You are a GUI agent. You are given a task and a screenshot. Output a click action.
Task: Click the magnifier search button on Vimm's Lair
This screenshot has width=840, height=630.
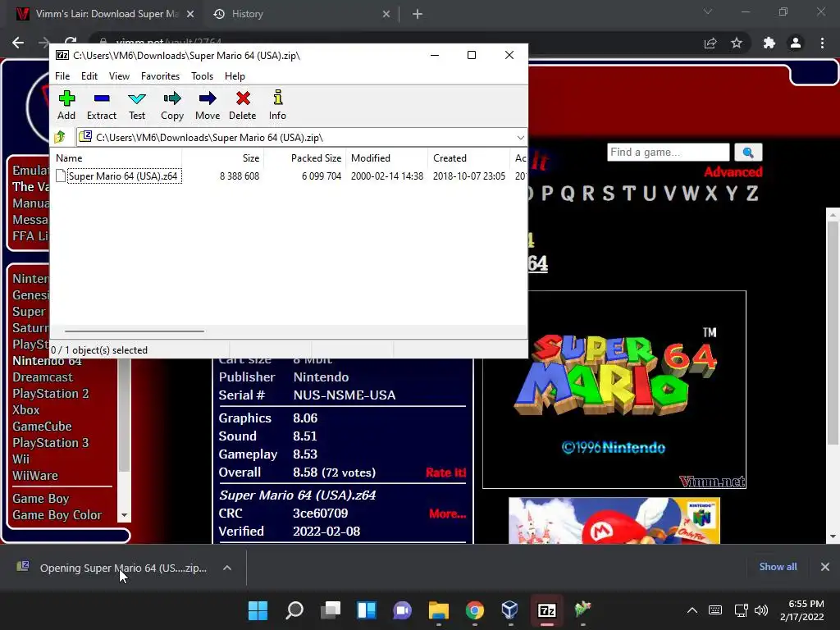(748, 153)
